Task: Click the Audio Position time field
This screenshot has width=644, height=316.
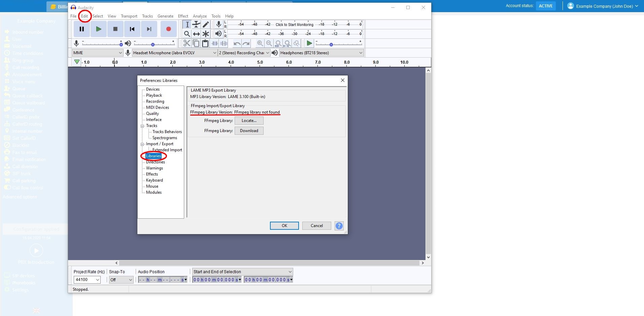Action: [x=163, y=280]
